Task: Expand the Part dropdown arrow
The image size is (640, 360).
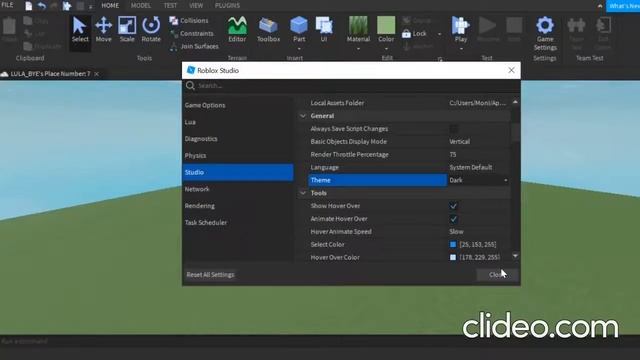Action: 299,49
